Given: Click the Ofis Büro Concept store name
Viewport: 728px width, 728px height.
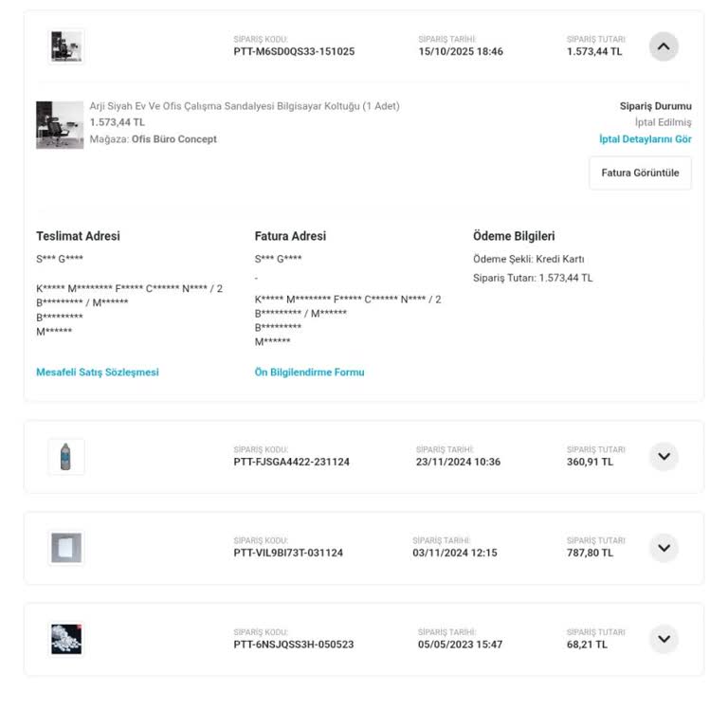Looking at the screenshot, I should pos(173,139).
